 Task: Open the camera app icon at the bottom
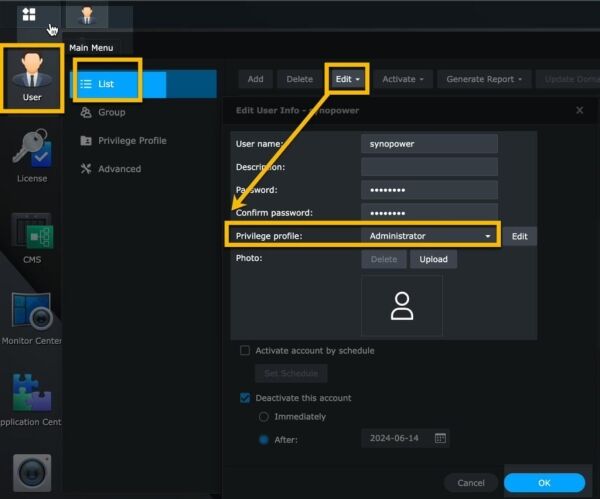pyautogui.click(x=32, y=473)
